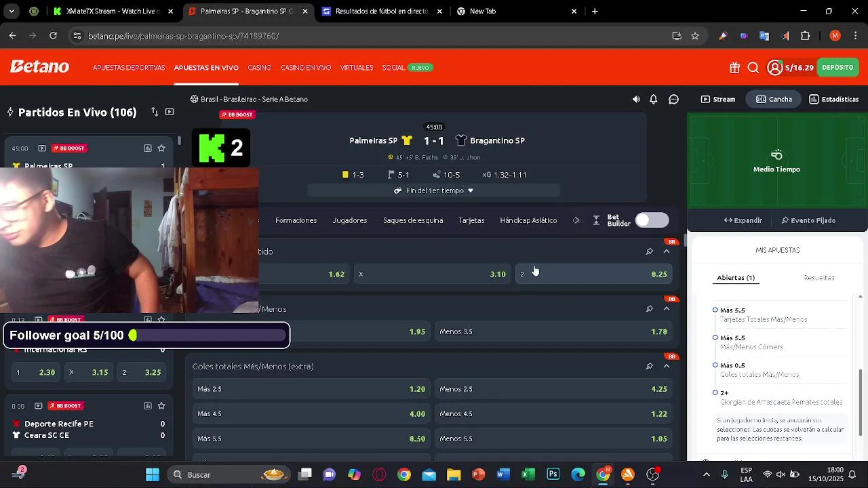The image size is (868, 488).
Task: Open the Estadísticas view tab
Action: point(834,99)
